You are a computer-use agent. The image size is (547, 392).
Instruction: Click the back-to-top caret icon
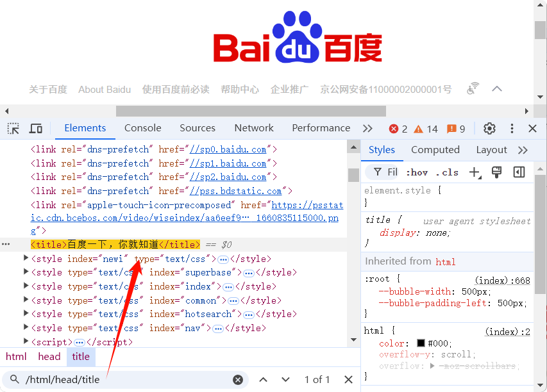click(x=497, y=88)
